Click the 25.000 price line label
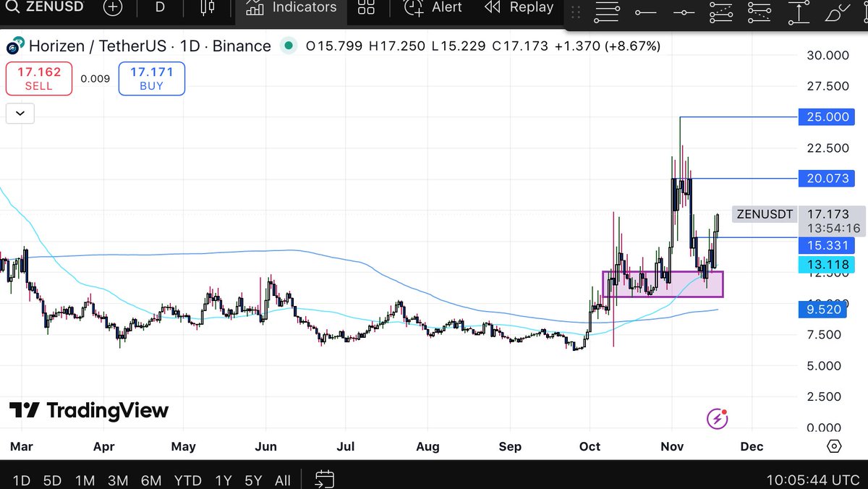The height and width of the screenshot is (489, 868). pyautogui.click(x=827, y=116)
